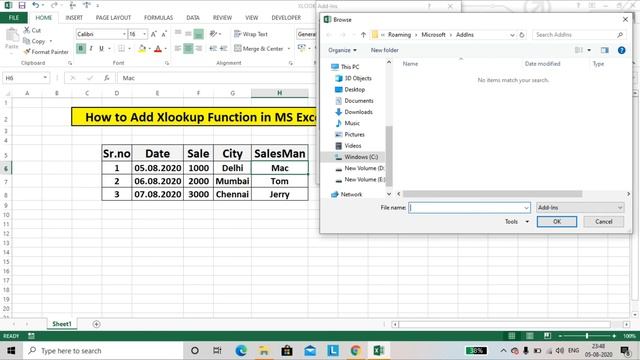
Task: Switch to the FORMULAS tab
Action: point(158,18)
